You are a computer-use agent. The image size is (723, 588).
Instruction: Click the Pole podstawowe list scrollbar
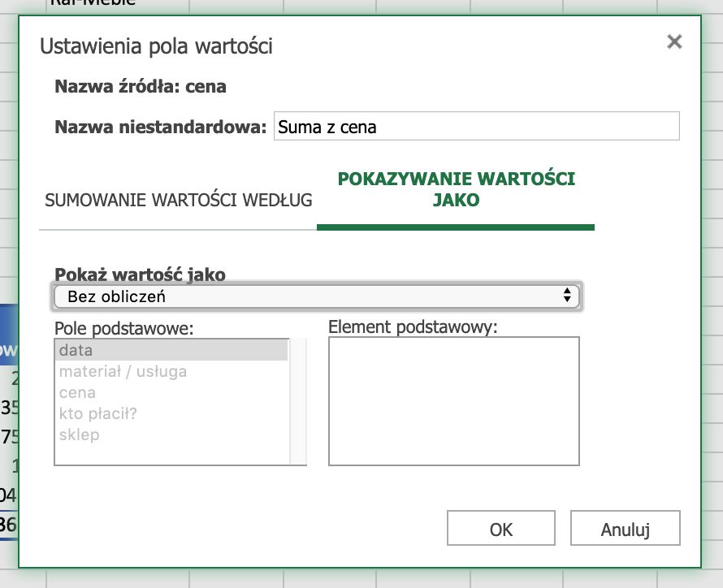coord(298,401)
